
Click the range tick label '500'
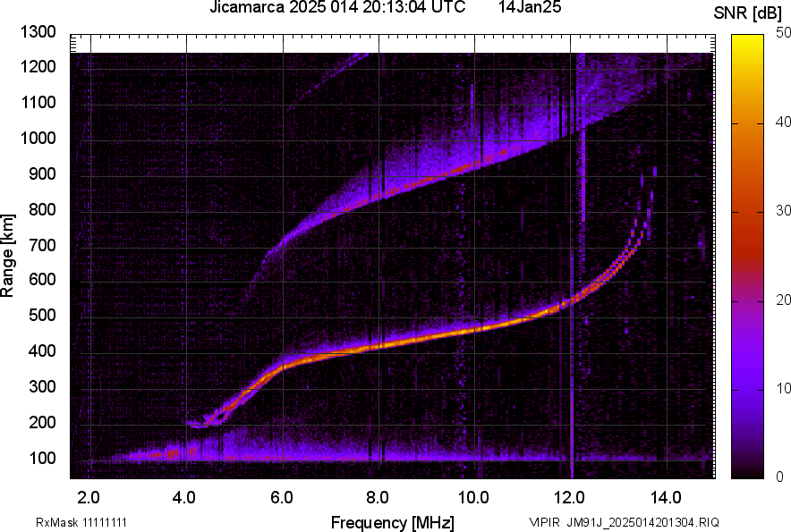(42, 315)
